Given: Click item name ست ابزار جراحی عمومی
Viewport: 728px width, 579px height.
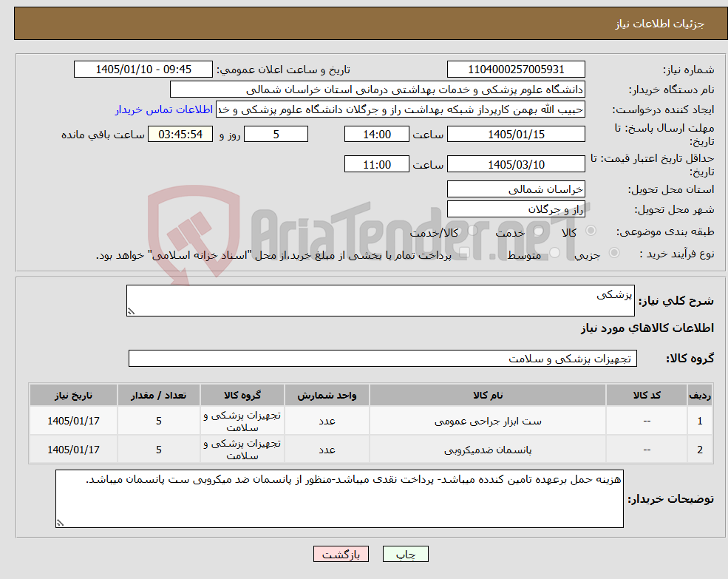Looking at the screenshot, I should coord(488,421).
